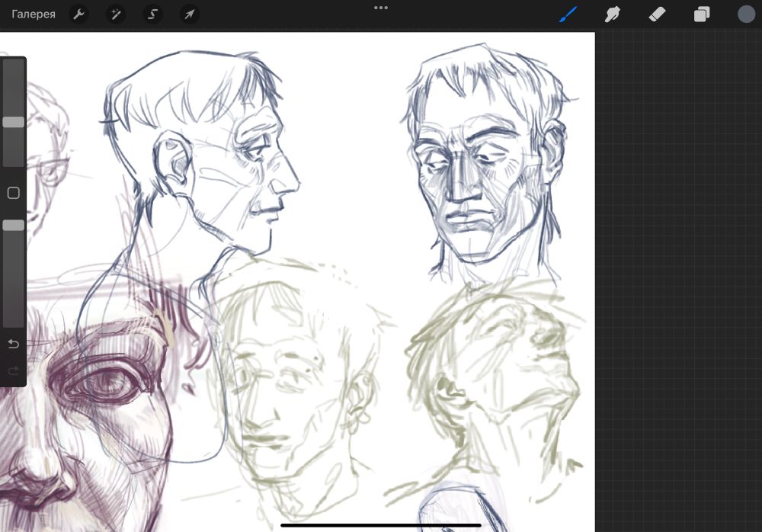This screenshot has height=532, width=762.
Task: Select the Eraser tool
Action: 657,14
